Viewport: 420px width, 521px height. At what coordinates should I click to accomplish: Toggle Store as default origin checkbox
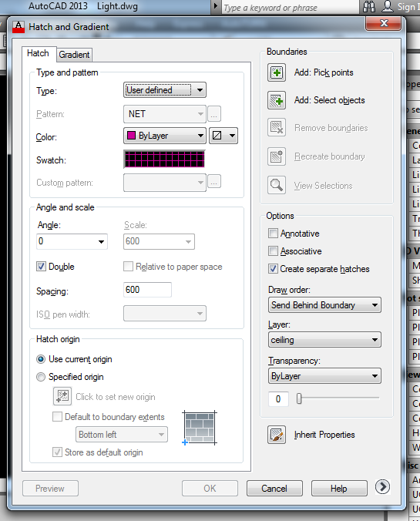(57, 452)
